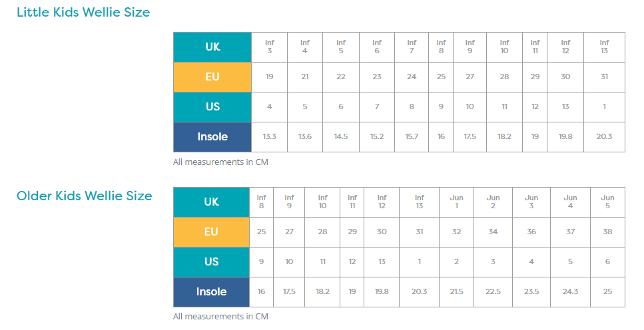Click the yellow EU header in Older Kids table

click(x=212, y=232)
